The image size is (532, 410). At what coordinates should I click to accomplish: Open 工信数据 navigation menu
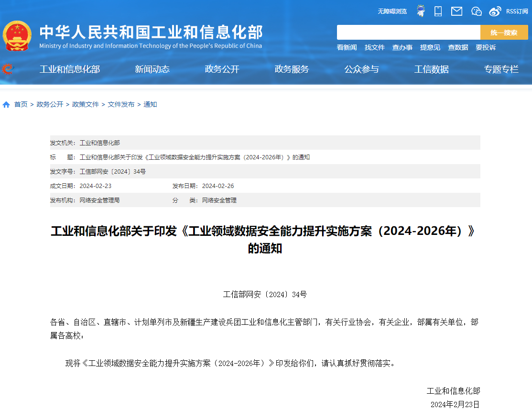(x=432, y=69)
